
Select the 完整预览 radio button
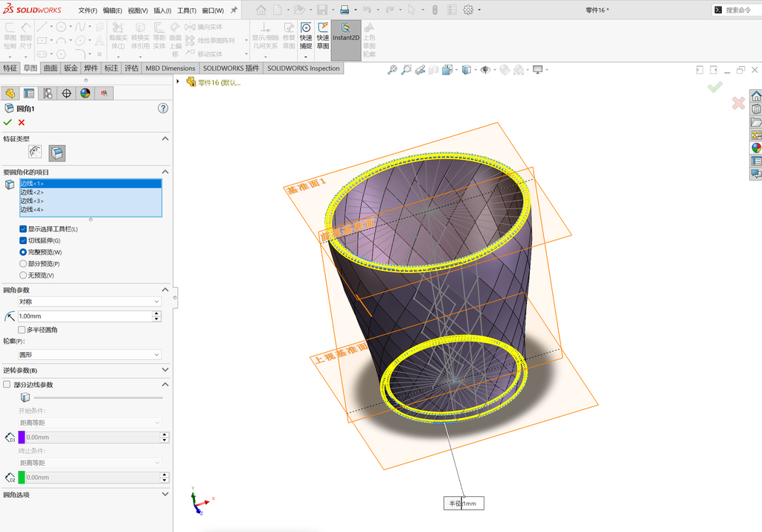[x=23, y=252]
